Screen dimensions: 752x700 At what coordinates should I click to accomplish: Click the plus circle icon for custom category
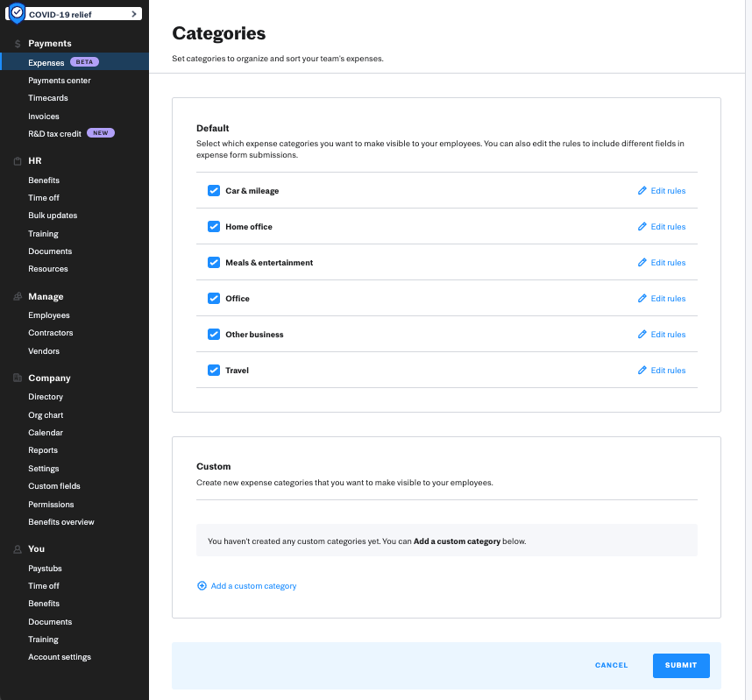[202, 586]
